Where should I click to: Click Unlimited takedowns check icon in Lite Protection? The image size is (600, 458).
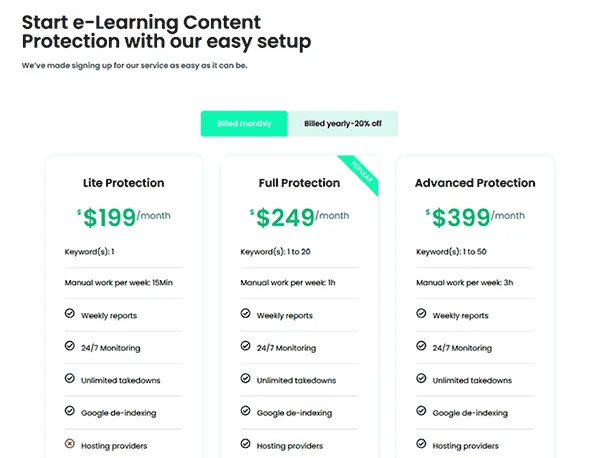70,378
